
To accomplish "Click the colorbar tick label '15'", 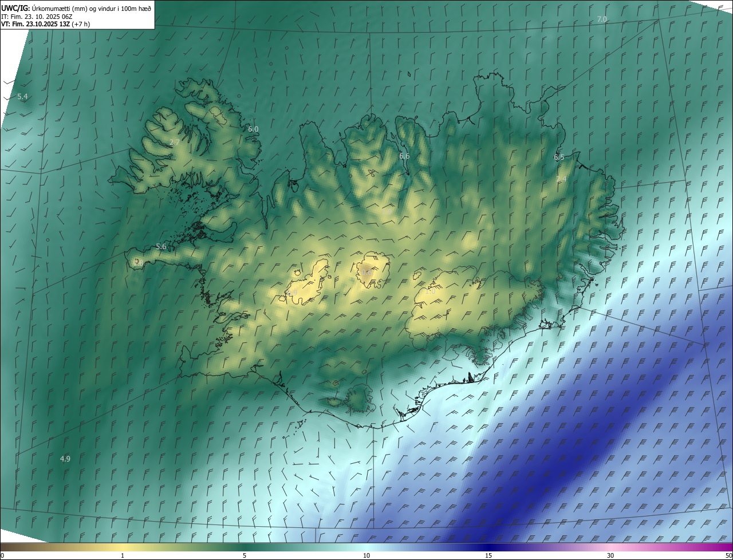I will tap(488, 555).
